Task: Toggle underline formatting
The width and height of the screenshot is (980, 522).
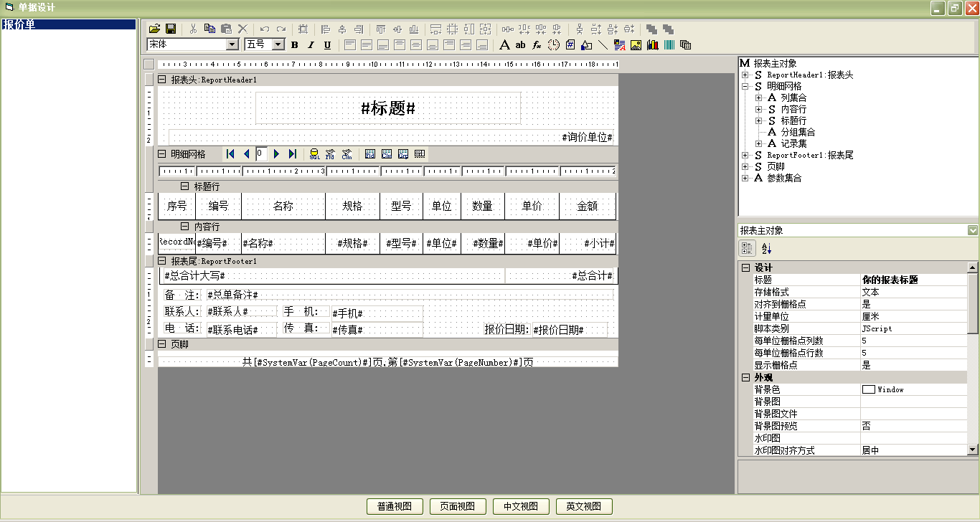Action: tap(327, 44)
